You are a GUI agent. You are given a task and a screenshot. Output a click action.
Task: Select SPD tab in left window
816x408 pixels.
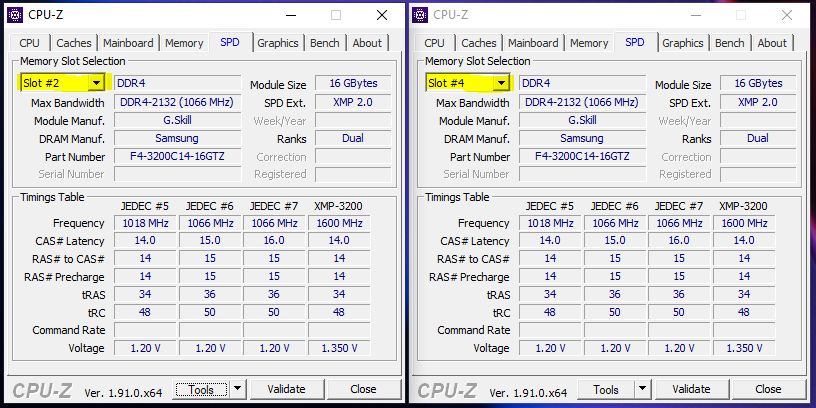click(x=230, y=42)
